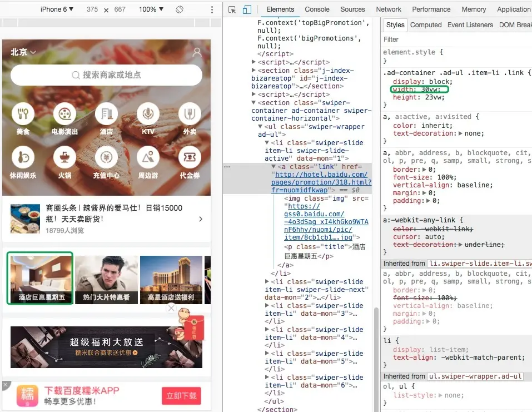532x412 pixels.
Task: Expand the li node with data-mon="2"
Action: tap(267, 282)
